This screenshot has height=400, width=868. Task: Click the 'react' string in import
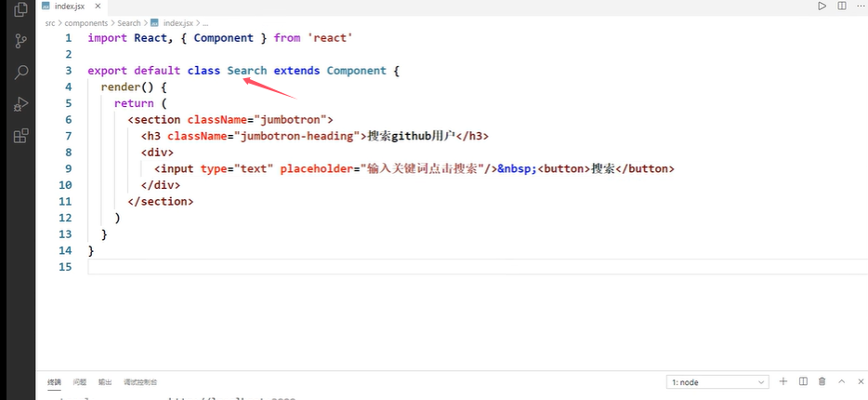tap(330, 37)
